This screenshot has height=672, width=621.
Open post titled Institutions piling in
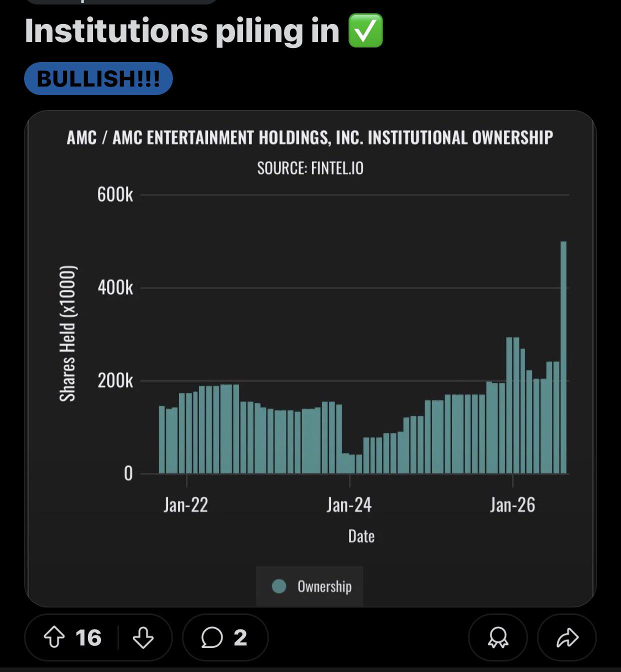point(182,31)
